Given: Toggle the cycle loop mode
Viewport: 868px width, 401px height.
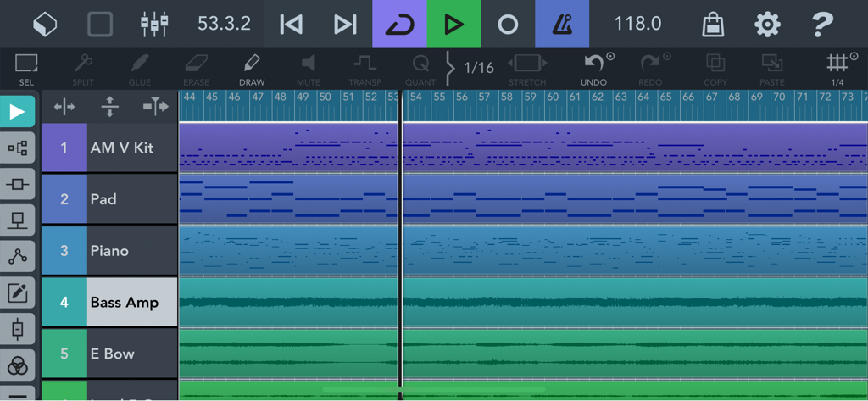Looking at the screenshot, I should point(399,24).
